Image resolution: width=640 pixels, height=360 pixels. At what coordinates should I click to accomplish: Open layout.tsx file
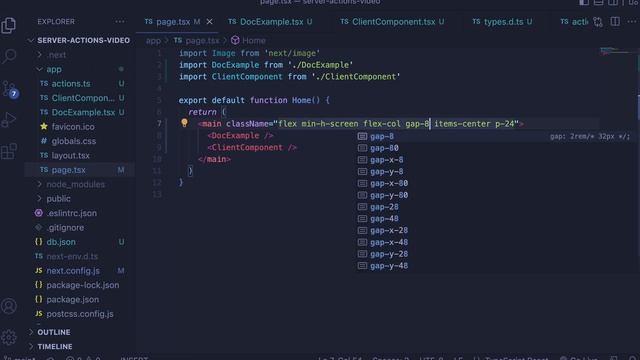click(80, 156)
